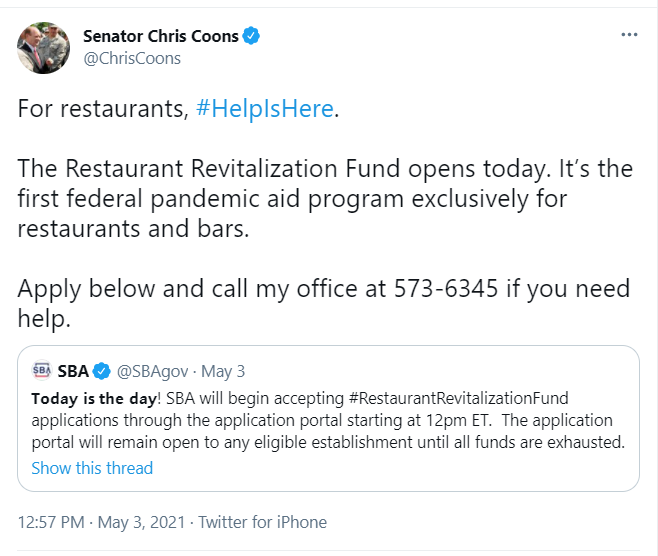658x556 pixels.
Task: Open the three-dot more options menu
Action: click(x=629, y=35)
